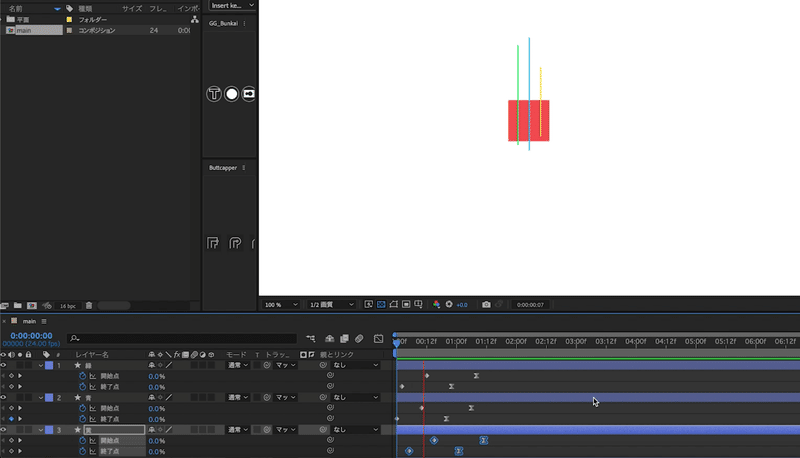Click the 種類 column header
800x458 pixels.
point(85,9)
